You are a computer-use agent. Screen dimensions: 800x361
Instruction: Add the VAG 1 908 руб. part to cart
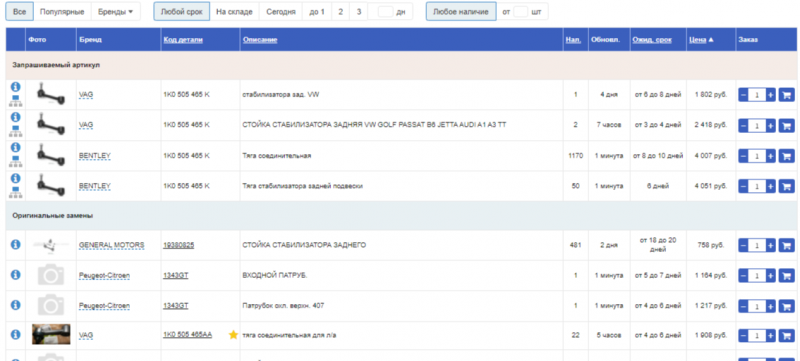pyautogui.click(x=786, y=336)
